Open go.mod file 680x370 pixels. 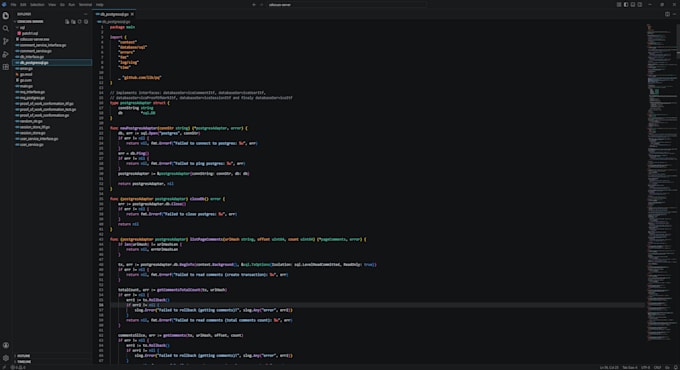click(x=26, y=74)
